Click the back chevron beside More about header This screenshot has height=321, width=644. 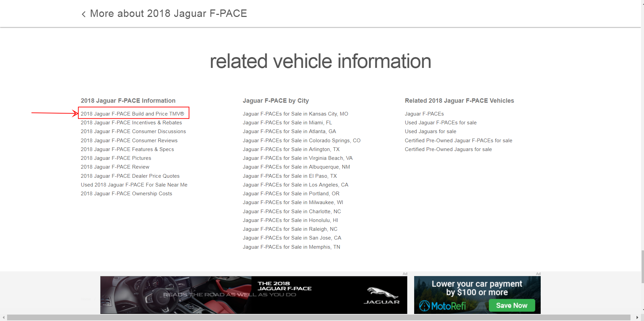83,14
